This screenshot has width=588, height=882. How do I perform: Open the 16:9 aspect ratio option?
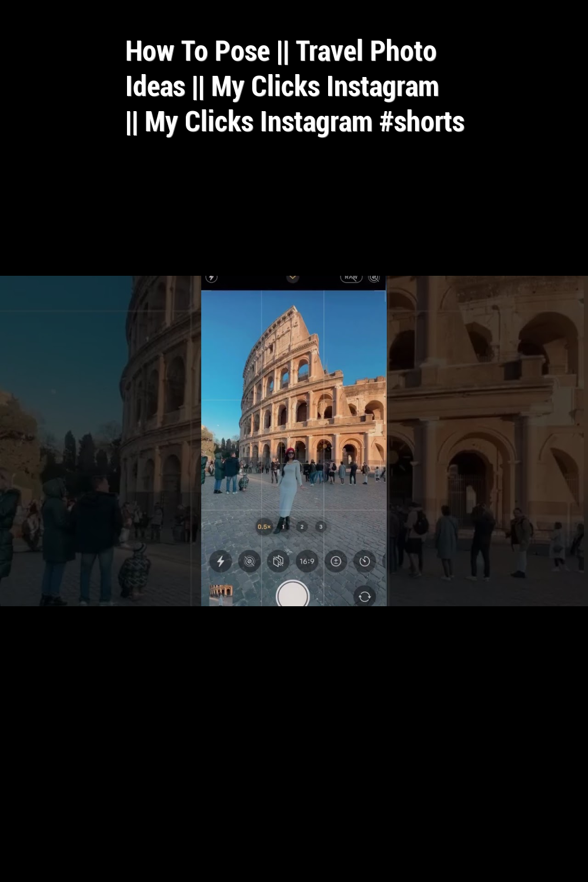tap(307, 561)
